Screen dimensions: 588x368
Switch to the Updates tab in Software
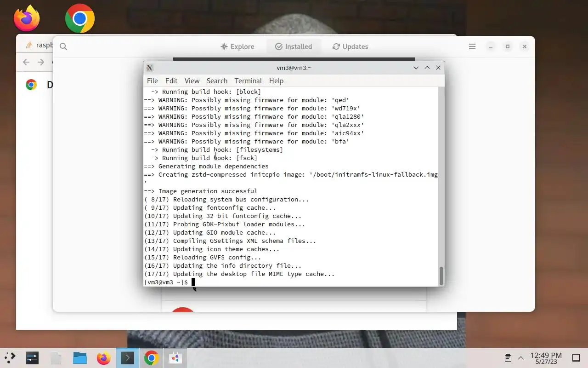(x=350, y=46)
